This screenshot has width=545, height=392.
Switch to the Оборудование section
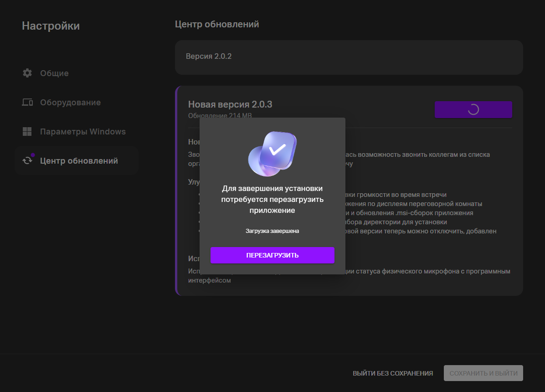point(70,103)
